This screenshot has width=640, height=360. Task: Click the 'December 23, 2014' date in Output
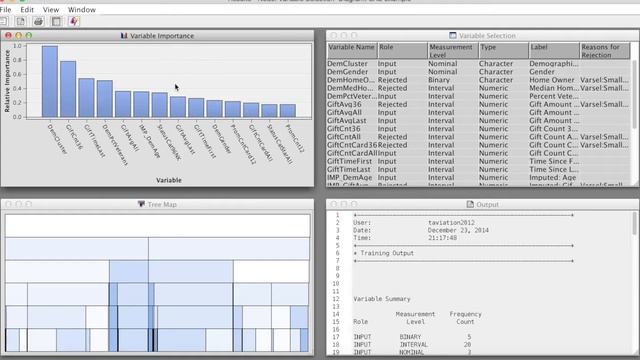(458, 230)
